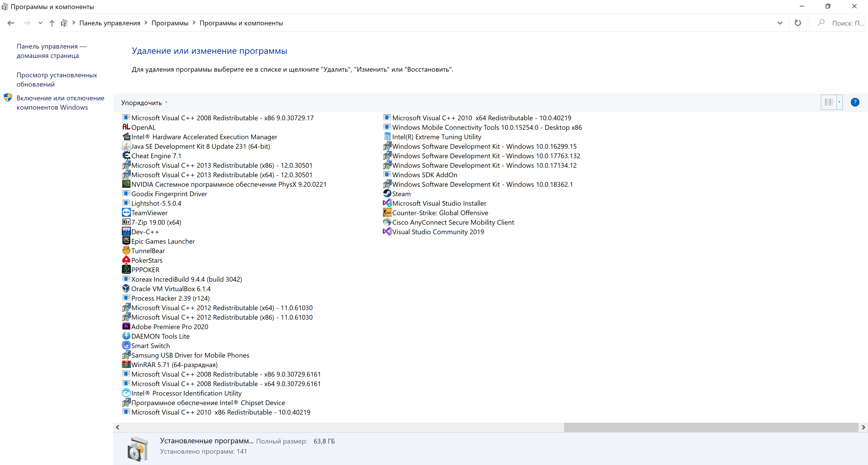The width and height of the screenshot is (868, 465).
Task: Select Process Hacker 2.39 (r124)
Action: click(166, 298)
